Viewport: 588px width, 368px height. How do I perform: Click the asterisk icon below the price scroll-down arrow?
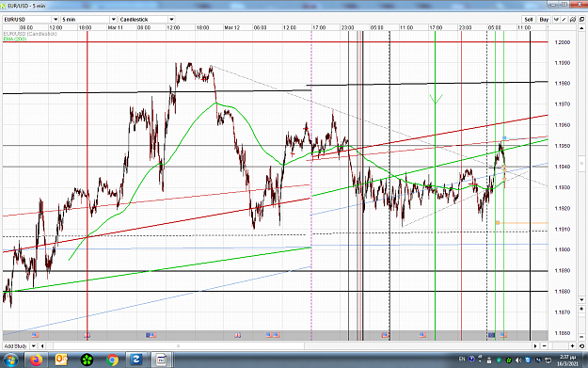[582, 309]
